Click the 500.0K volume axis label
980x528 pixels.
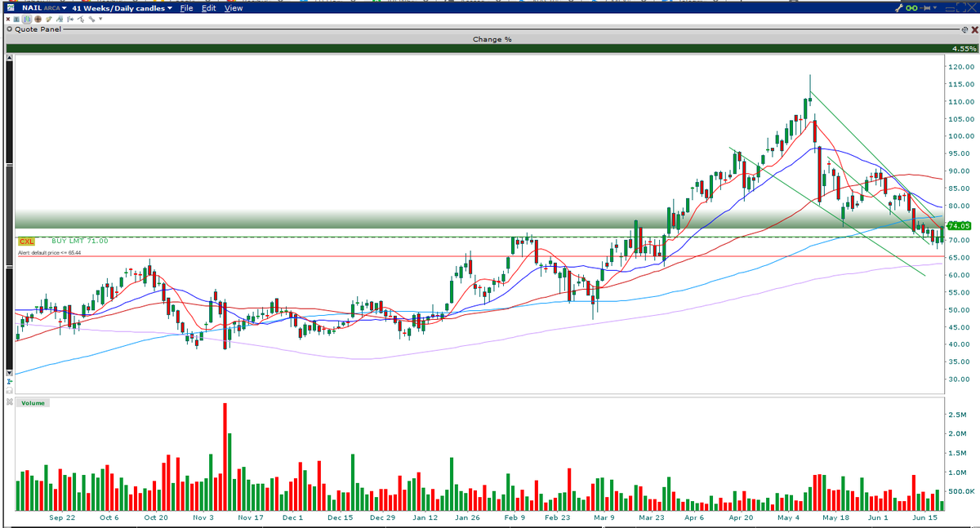tap(962, 491)
